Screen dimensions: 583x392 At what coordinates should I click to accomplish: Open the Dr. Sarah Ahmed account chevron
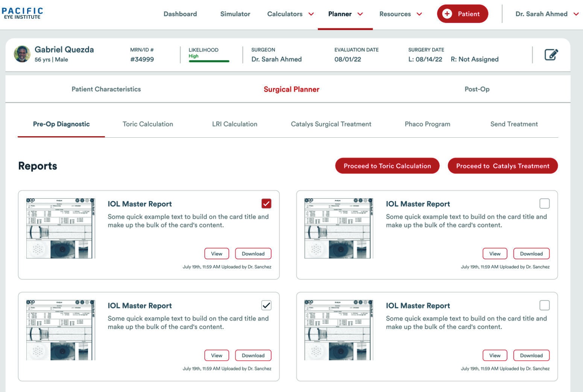coord(576,14)
